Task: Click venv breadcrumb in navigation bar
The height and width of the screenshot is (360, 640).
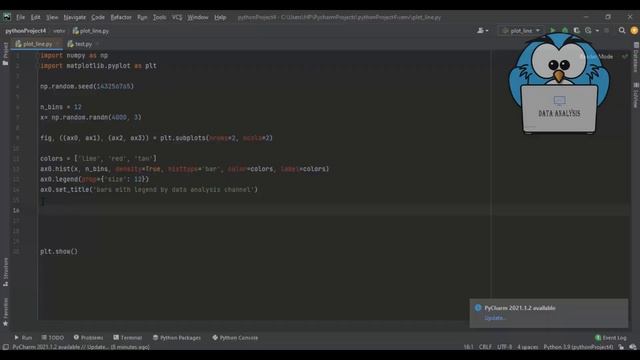Action: point(59,31)
